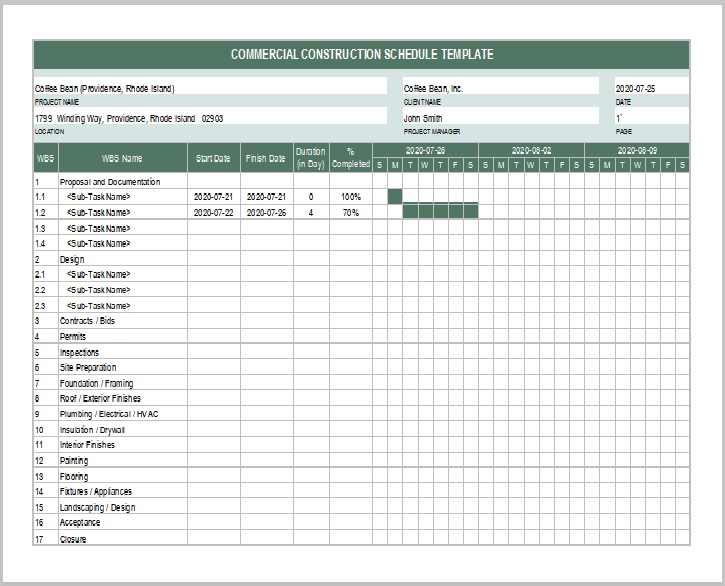
Task: Select finish date 2020-07-21 in row 1.1
Action: (x=266, y=197)
